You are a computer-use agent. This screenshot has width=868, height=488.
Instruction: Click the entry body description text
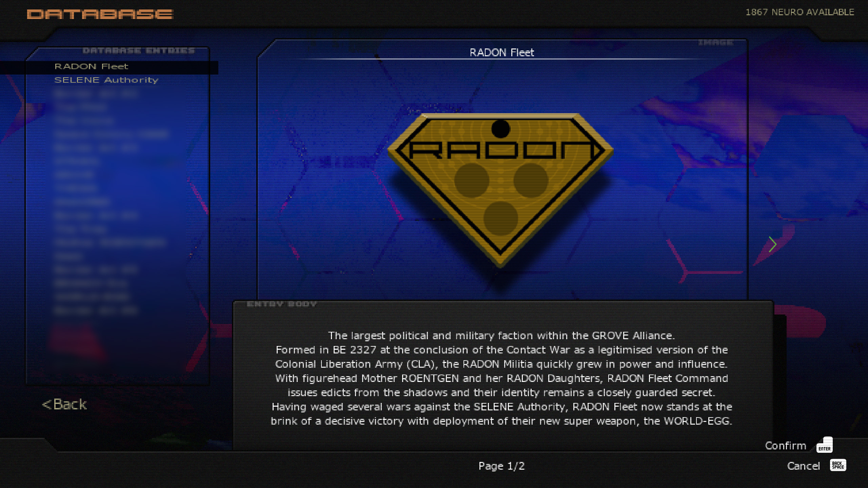[x=501, y=378]
